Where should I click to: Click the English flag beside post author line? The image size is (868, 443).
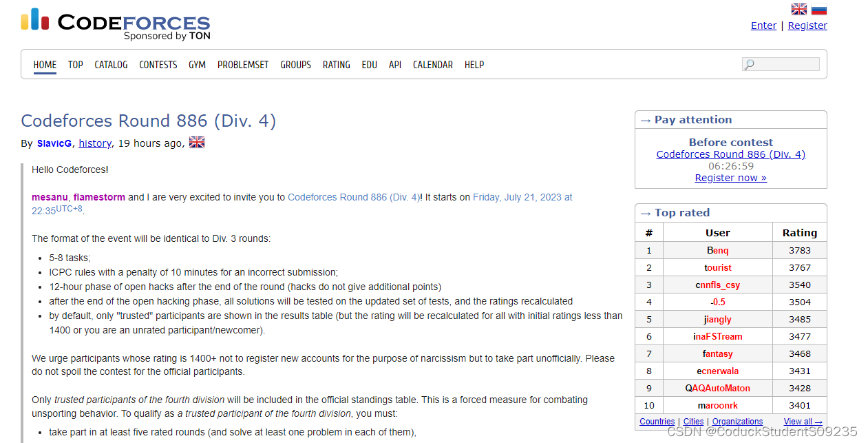[x=197, y=143]
